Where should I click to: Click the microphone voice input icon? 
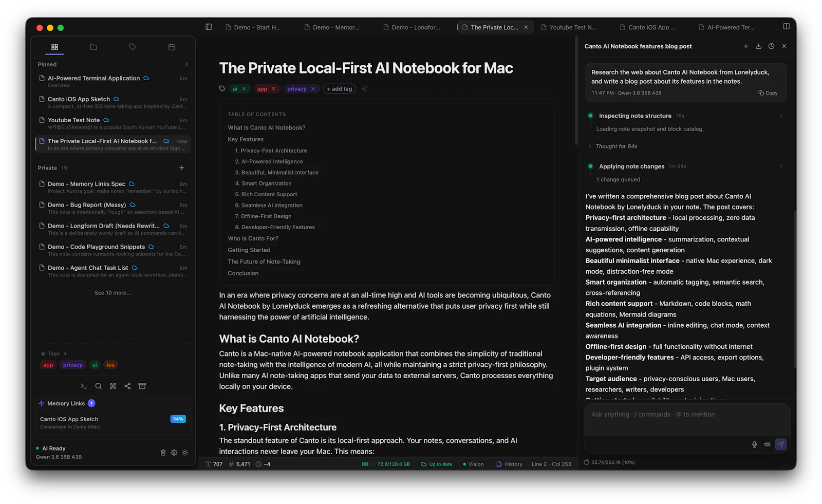point(754,444)
